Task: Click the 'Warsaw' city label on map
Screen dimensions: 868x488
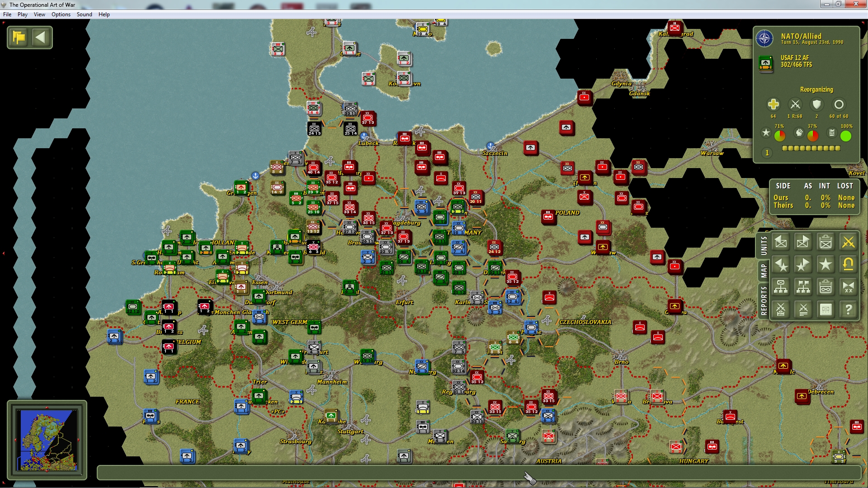Action: click(712, 153)
